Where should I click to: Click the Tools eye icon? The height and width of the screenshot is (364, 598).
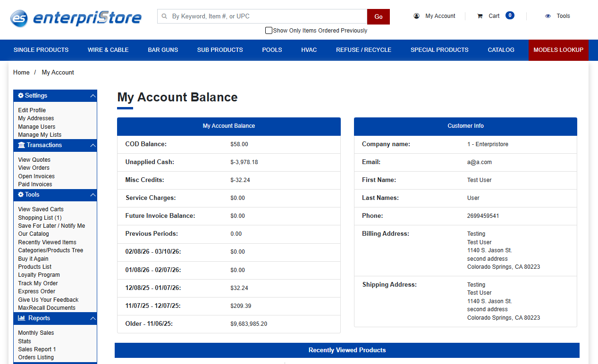click(x=548, y=16)
